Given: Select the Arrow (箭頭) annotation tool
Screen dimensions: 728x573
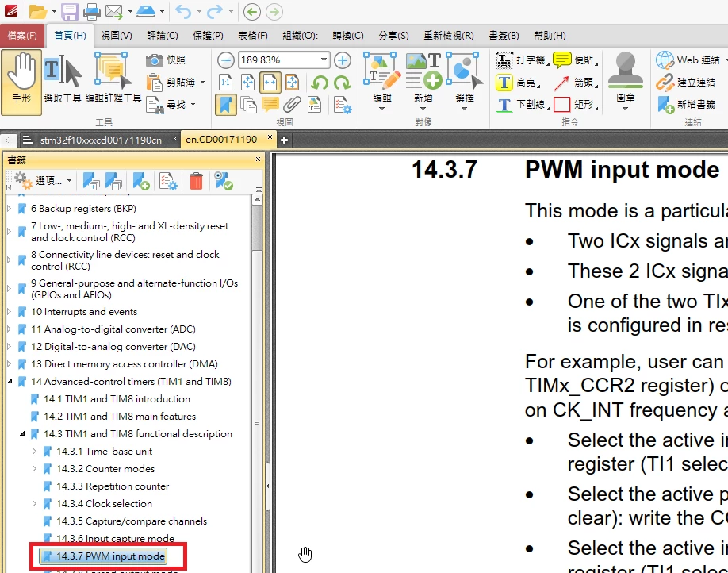Looking at the screenshot, I should click(575, 83).
